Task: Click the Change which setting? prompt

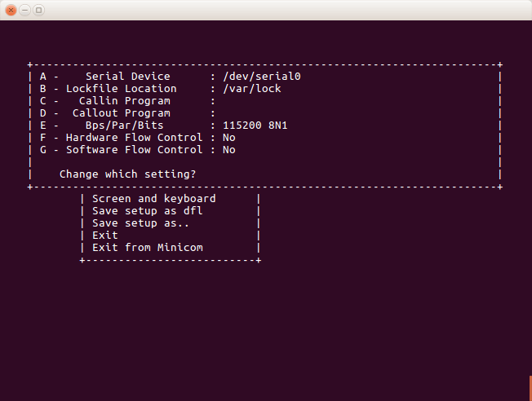Action: [x=127, y=174]
